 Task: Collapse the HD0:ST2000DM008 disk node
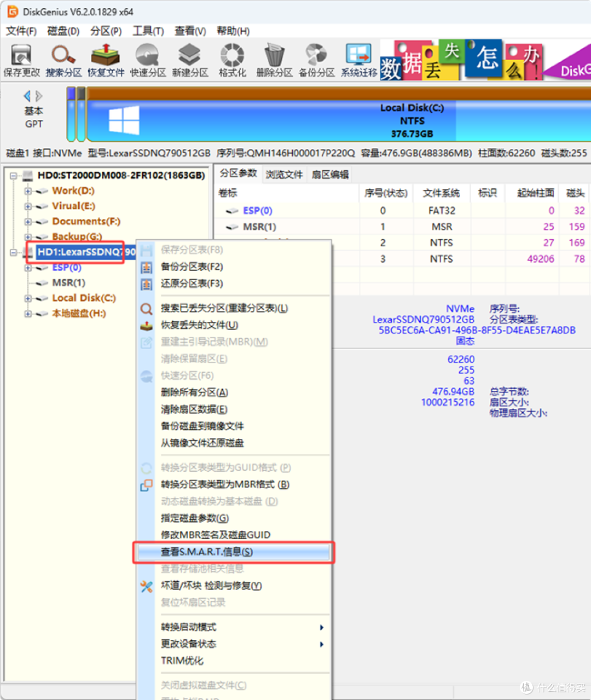point(13,176)
